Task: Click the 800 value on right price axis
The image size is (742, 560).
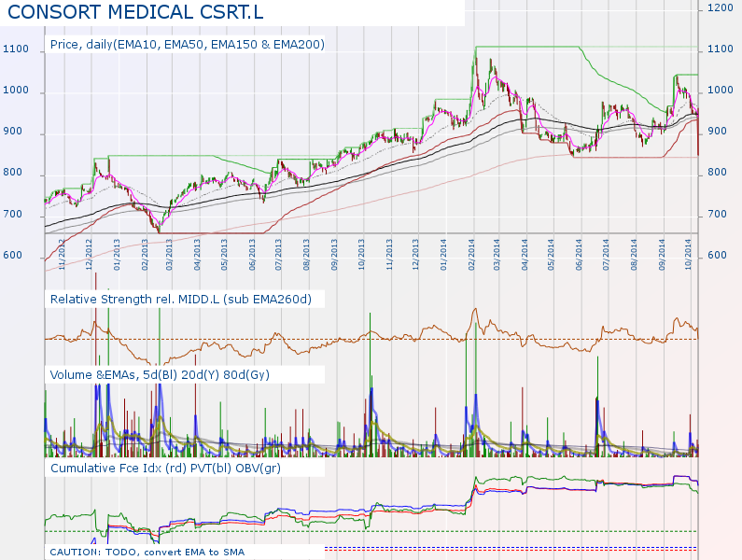Action: coord(717,173)
